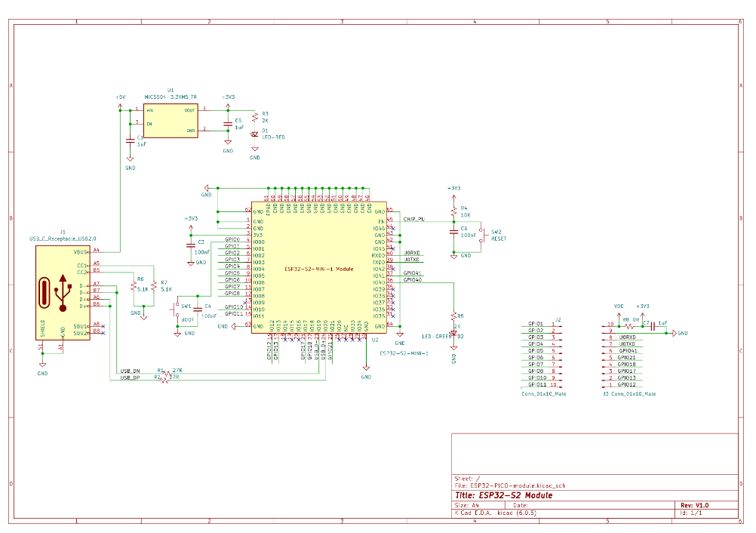Select the GPIO40 net label

pos(413,280)
